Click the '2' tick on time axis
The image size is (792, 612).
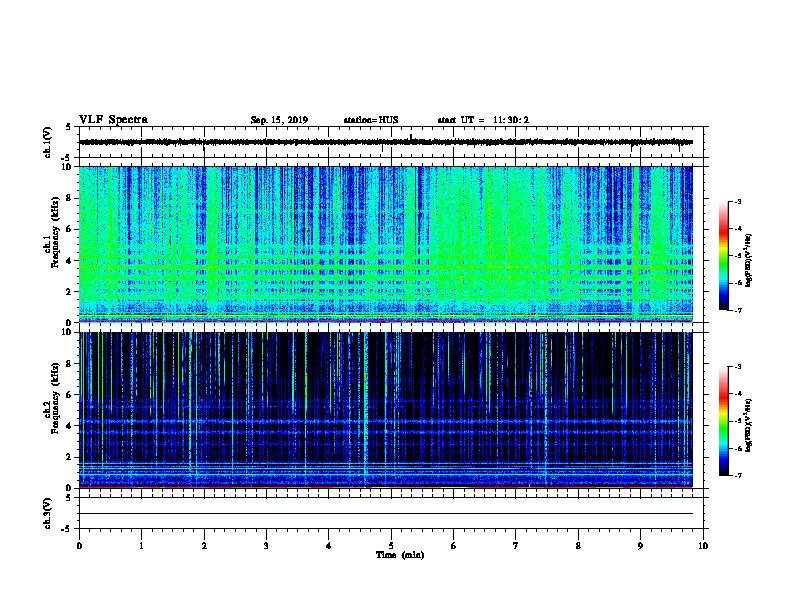pyautogui.click(x=204, y=546)
